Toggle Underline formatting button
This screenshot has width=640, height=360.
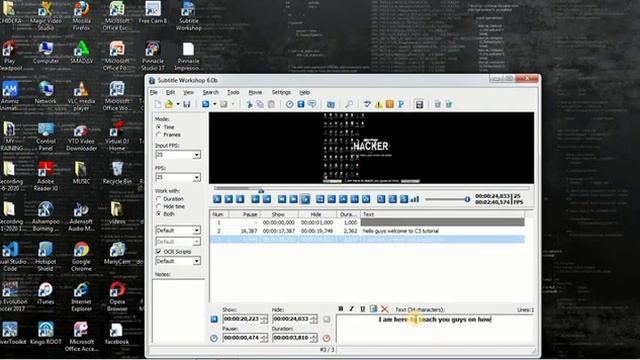pyautogui.click(x=362, y=309)
